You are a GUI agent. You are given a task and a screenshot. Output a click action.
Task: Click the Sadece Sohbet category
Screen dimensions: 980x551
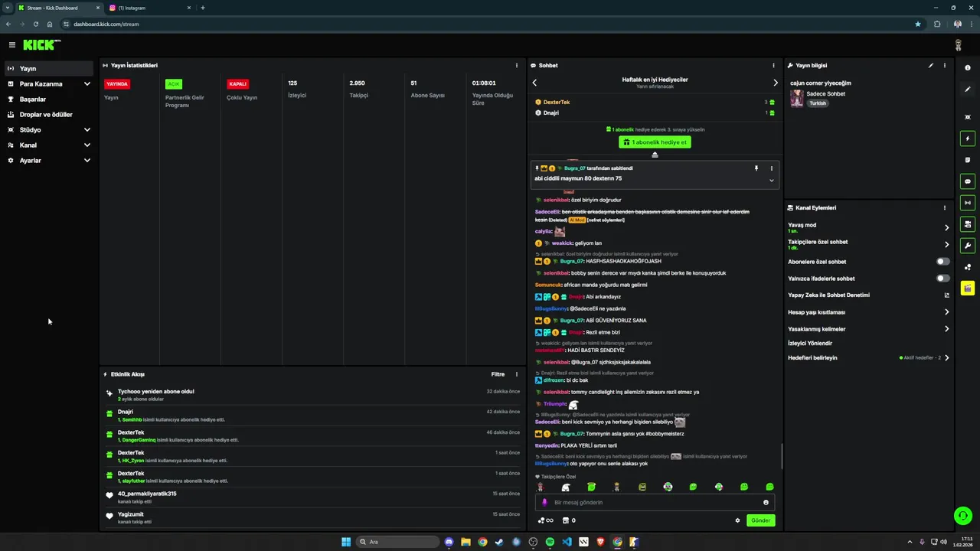(x=825, y=94)
